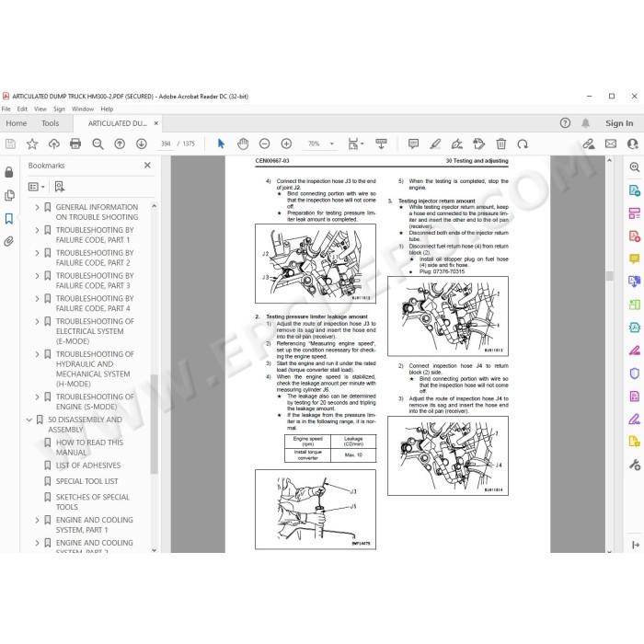The image size is (644, 644).
Task: Expand TROUBLESHOOTING BY FAILURE CODE, PART 2
Action: tap(37, 253)
